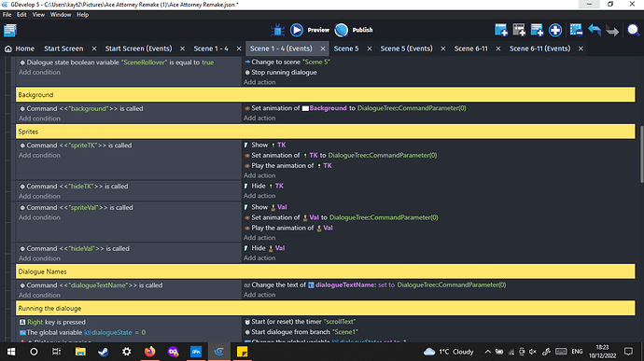The height and width of the screenshot is (361, 644).
Task: Click the events sheet vertical scrollbar
Action: 641,154
